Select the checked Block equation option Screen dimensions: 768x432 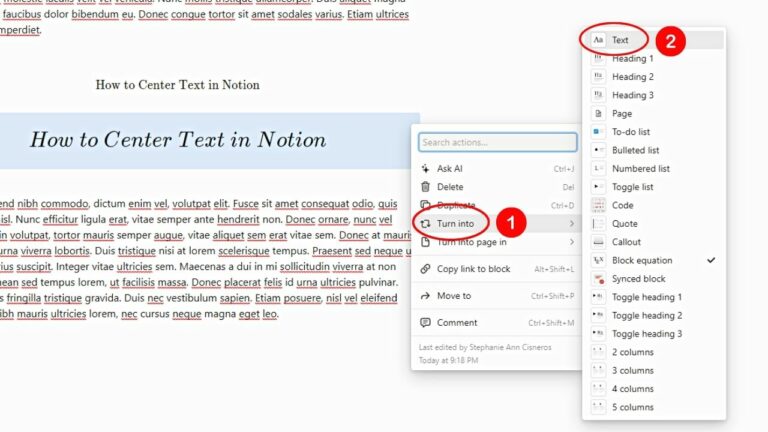[654, 261]
